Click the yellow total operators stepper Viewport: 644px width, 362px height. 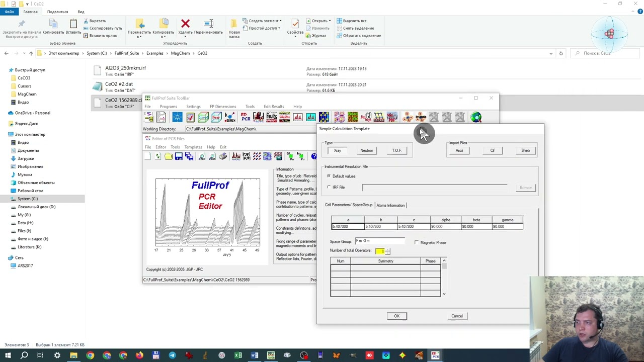pos(382,251)
